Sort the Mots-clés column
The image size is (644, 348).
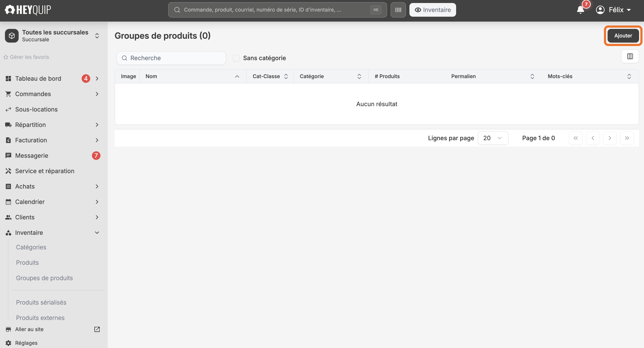[x=629, y=76]
